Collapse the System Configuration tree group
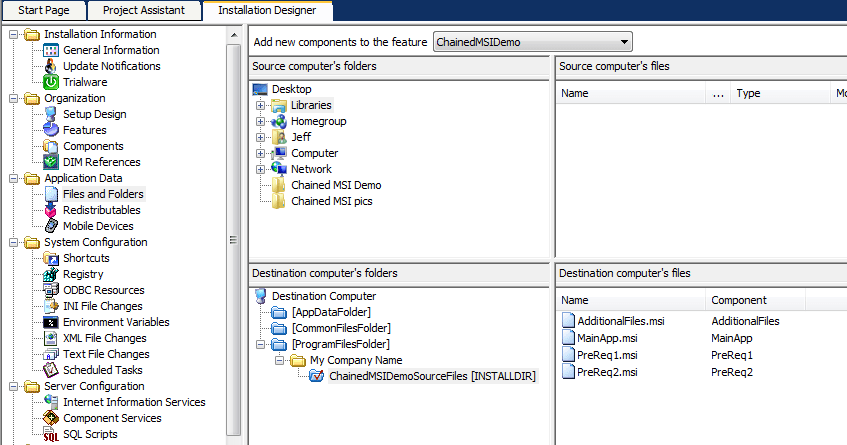The height and width of the screenshot is (445, 847). [13, 242]
